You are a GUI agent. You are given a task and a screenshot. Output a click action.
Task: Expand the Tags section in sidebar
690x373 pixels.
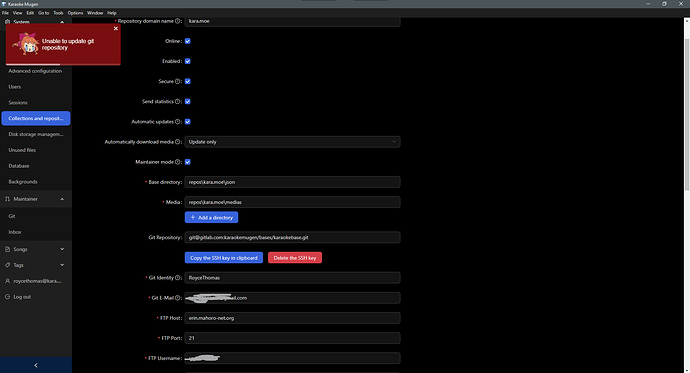pos(36,265)
